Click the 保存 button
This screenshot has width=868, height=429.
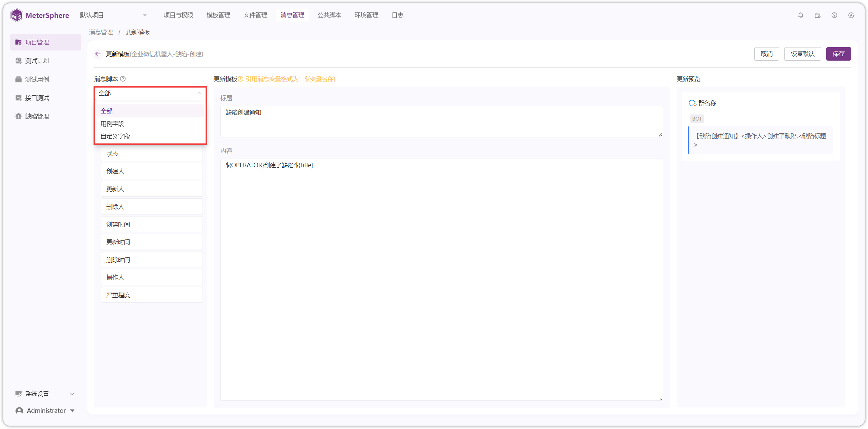pos(838,54)
